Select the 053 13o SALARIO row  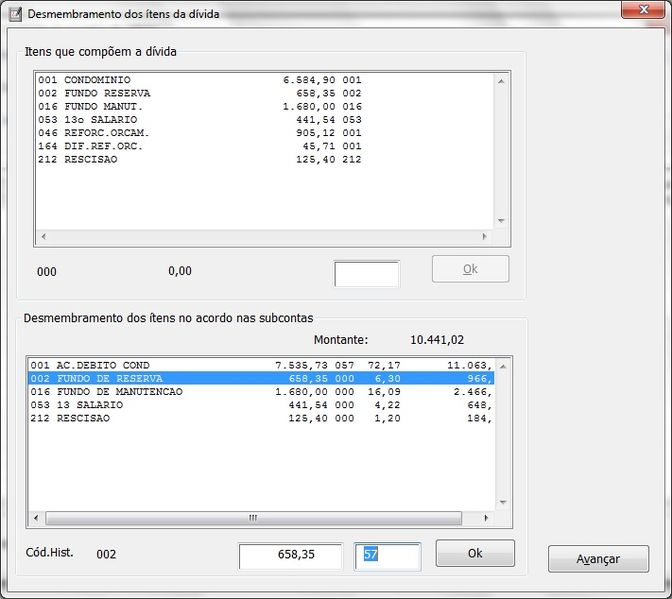pyautogui.click(x=200, y=120)
